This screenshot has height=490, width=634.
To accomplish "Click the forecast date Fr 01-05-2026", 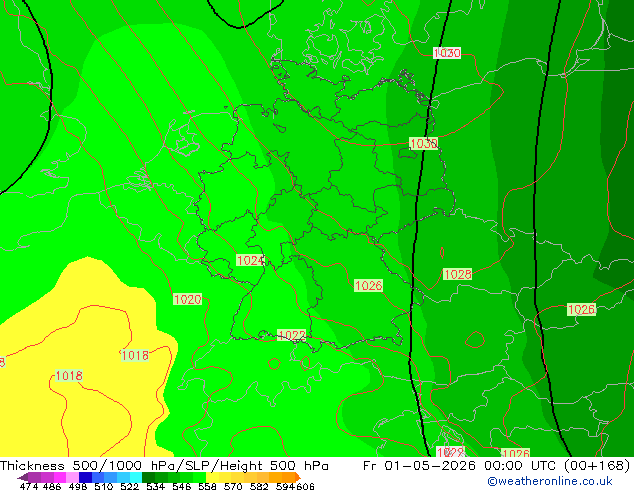I will click(419, 466).
